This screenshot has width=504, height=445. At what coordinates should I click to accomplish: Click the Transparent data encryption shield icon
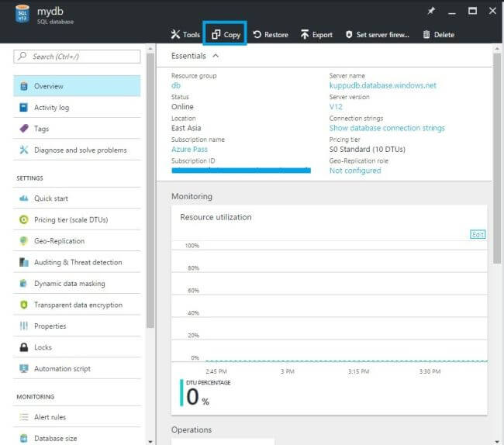coord(24,305)
